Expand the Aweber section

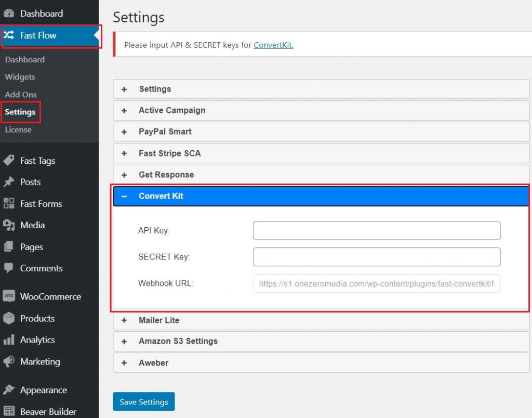pyautogui.click(x=321, y=363)
